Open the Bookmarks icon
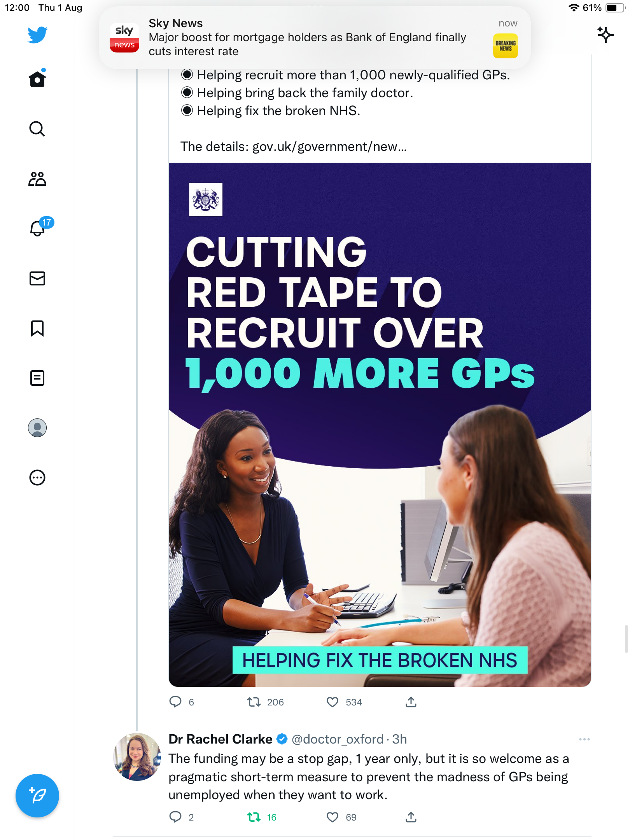Viewport: 630px width, 840px height. [37, 328]
